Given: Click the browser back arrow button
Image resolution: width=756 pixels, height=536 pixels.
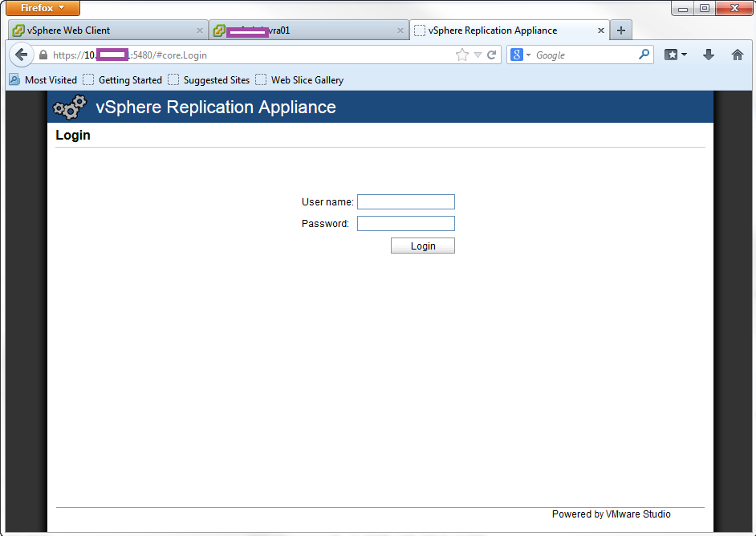Looking at the screenshot, I should coord(21,55).
